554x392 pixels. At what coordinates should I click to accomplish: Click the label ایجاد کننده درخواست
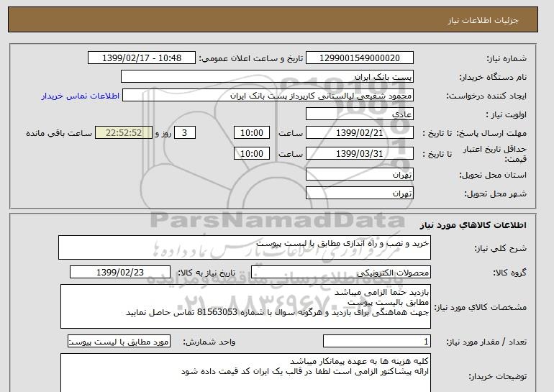(486, 96)
